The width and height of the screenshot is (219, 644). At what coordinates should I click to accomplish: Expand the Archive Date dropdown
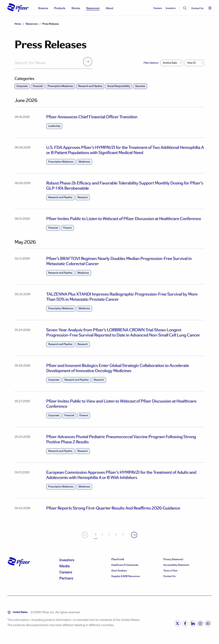(172, 63)
